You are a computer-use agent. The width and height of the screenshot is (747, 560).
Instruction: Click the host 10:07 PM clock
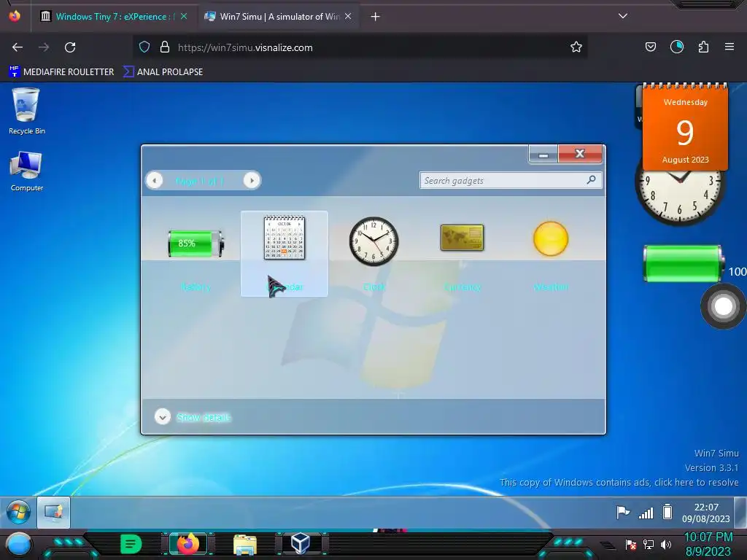(708, 544)
